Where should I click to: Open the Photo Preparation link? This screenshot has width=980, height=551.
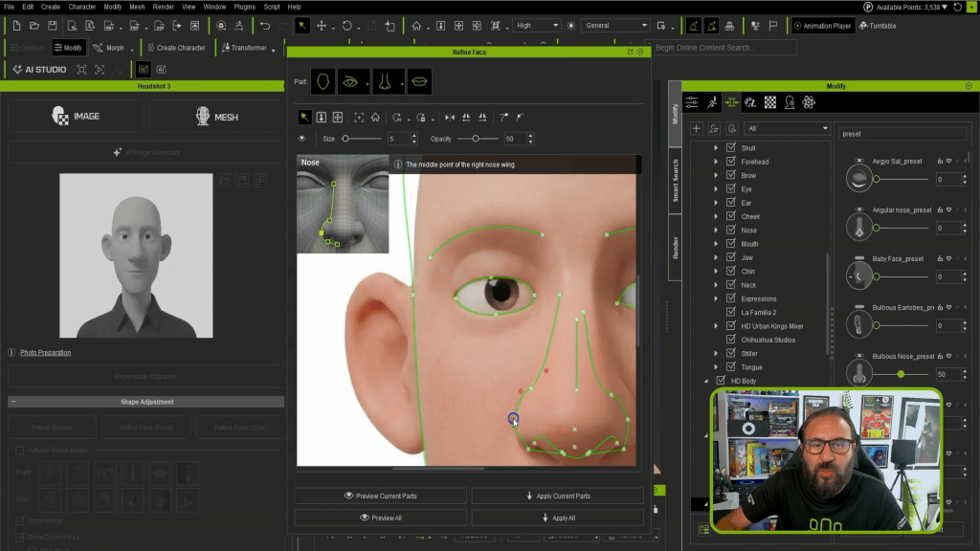pos(46,352)
